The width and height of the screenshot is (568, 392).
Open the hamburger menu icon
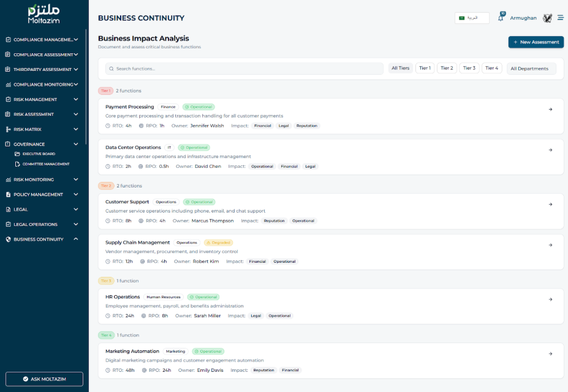coord(560,18)
